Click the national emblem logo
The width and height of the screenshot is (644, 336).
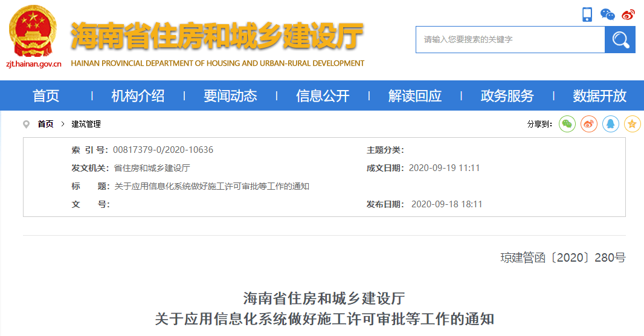pos(33,30)
